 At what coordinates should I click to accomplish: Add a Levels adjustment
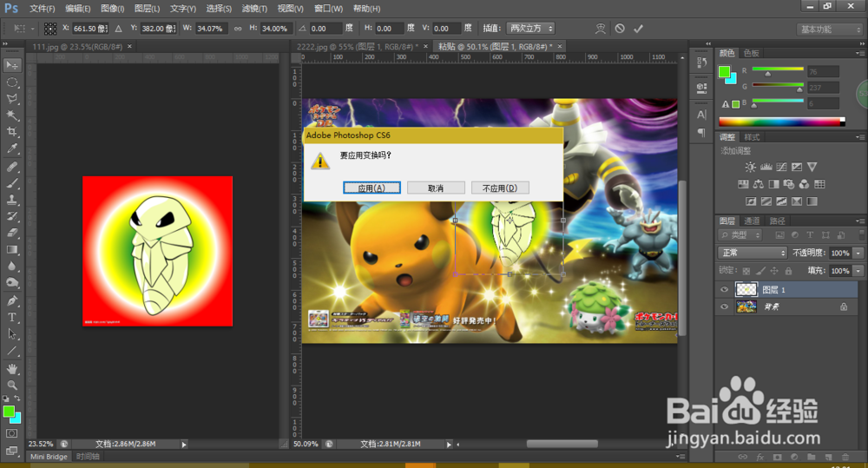766,167
